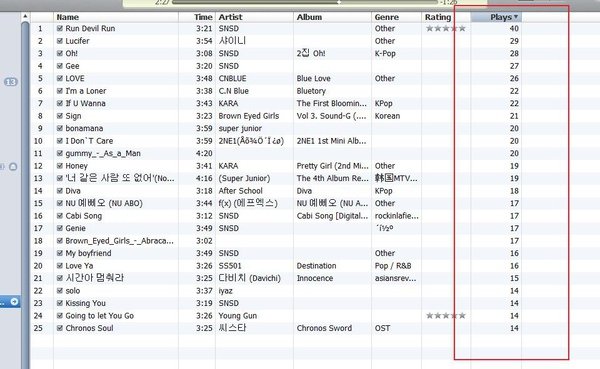Toggle the sort arrow on the Plays column
Image resolution: width=600 pixels, height=369 pixels.
516,17
